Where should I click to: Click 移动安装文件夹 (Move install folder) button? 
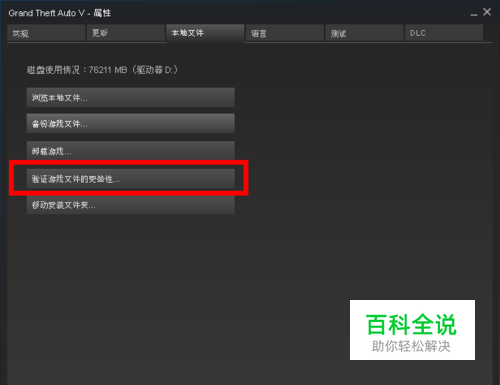pos(131,205)
